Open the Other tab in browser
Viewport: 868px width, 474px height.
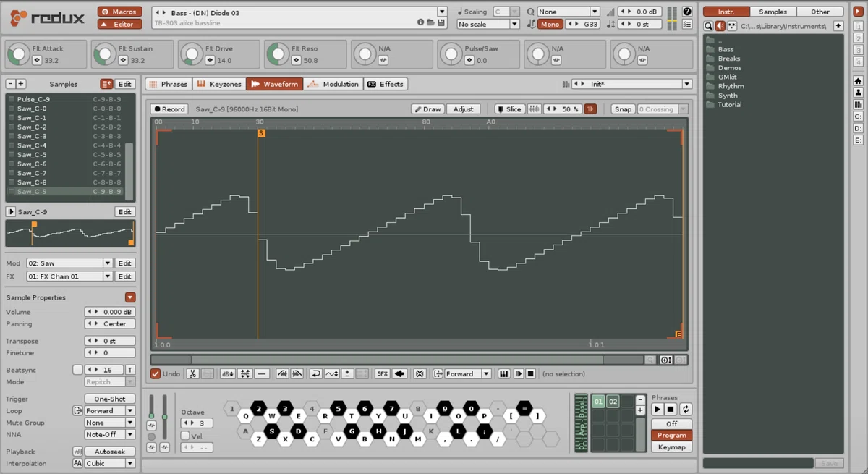point(820,12)
